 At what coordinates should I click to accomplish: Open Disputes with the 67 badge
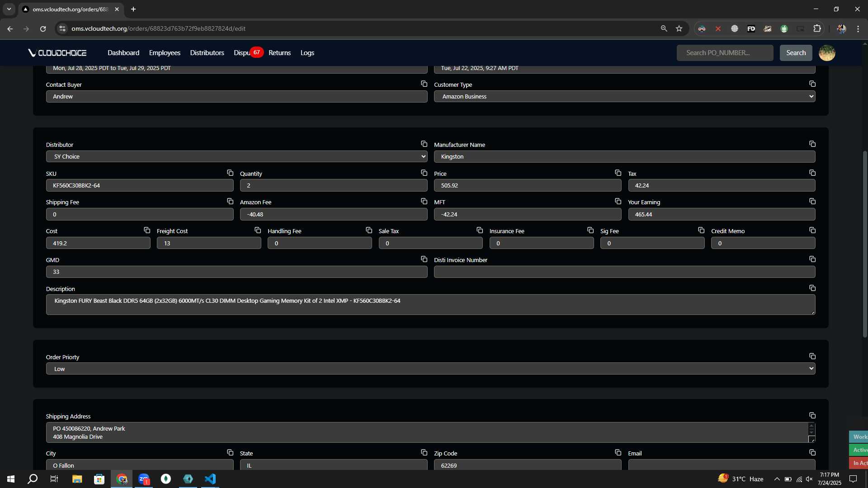(248, 53)
